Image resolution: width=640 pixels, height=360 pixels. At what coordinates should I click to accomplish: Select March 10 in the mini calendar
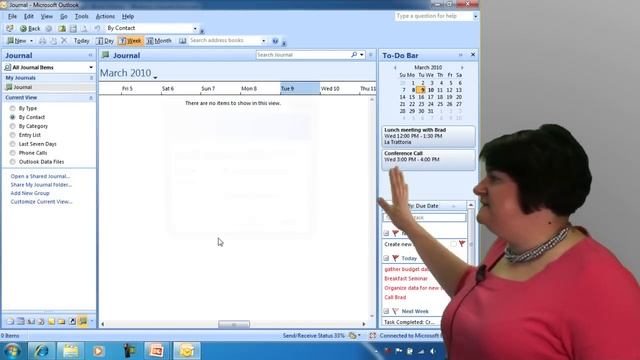(431, 90)
